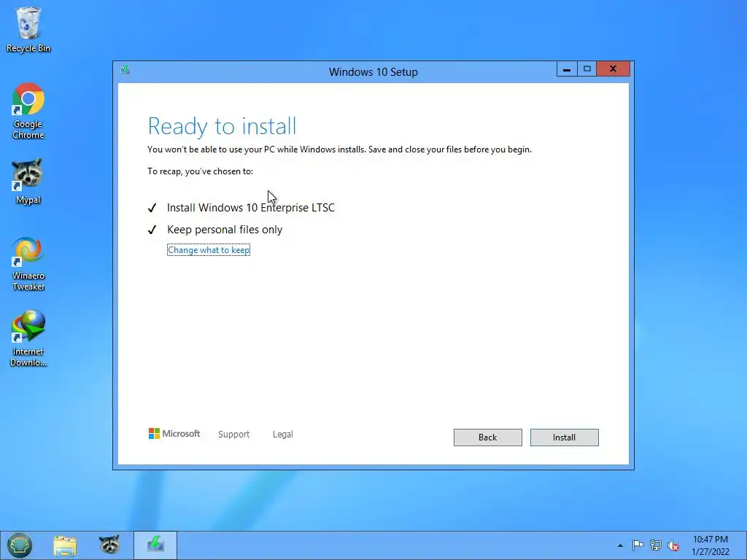The height and width of the screenshot is (560, 747).
Task: Open the Mypal browser taskbar icon
Action: click(109, 545)
